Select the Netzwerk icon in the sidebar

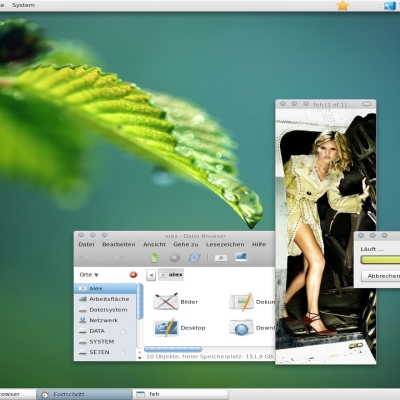tap(83, 320)
